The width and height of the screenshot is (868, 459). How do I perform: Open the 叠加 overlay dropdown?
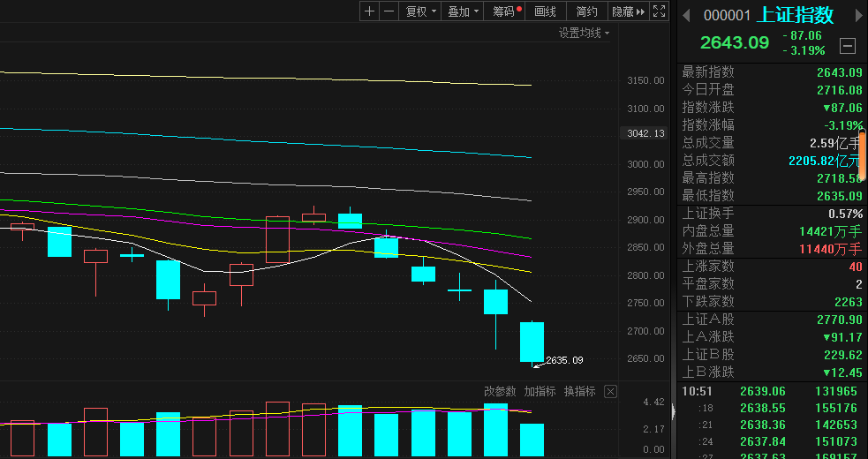464,11
